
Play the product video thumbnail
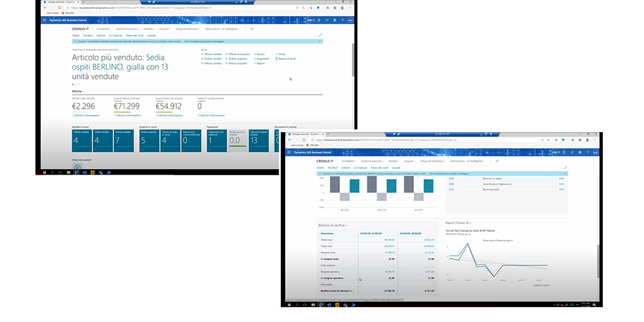77,168
